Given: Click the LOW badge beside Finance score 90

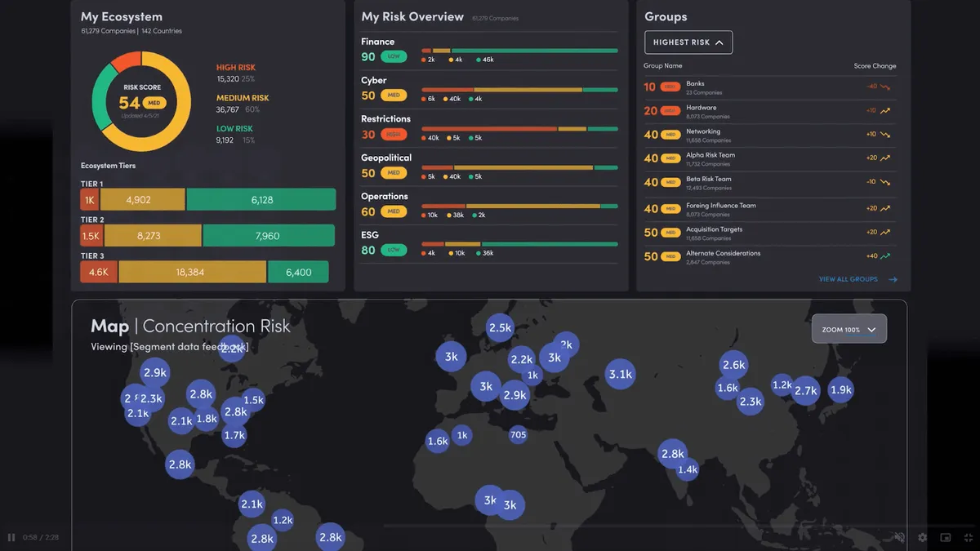Looking at the screenshot, I should (x=394, y=56).
